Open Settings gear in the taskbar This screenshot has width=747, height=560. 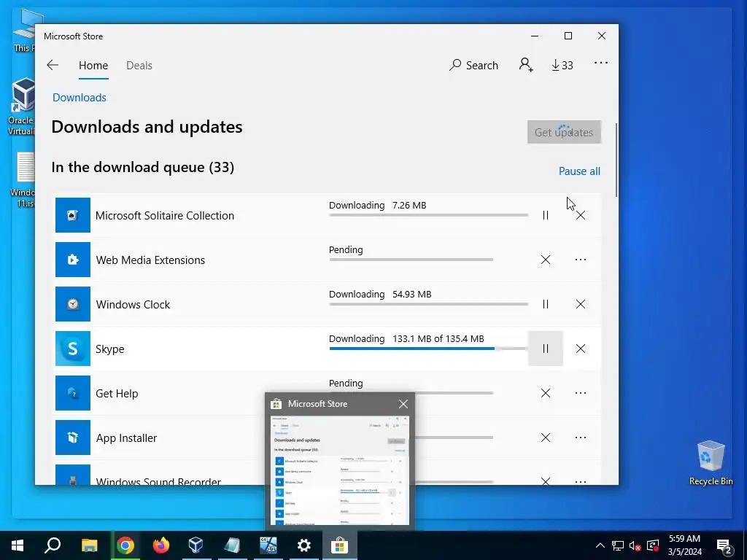click(x=303, y=545)
